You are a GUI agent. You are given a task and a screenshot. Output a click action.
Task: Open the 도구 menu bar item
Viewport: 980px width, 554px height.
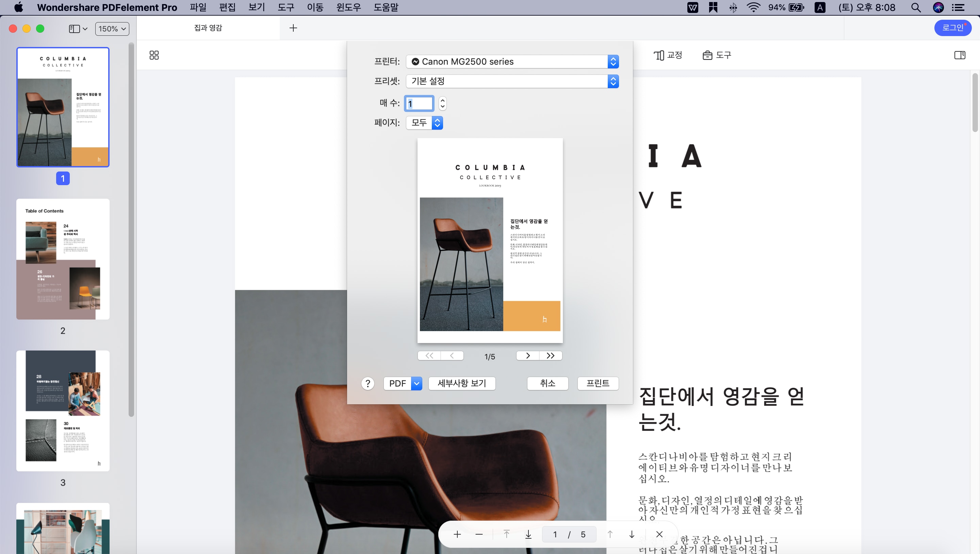tap(286, 7)
